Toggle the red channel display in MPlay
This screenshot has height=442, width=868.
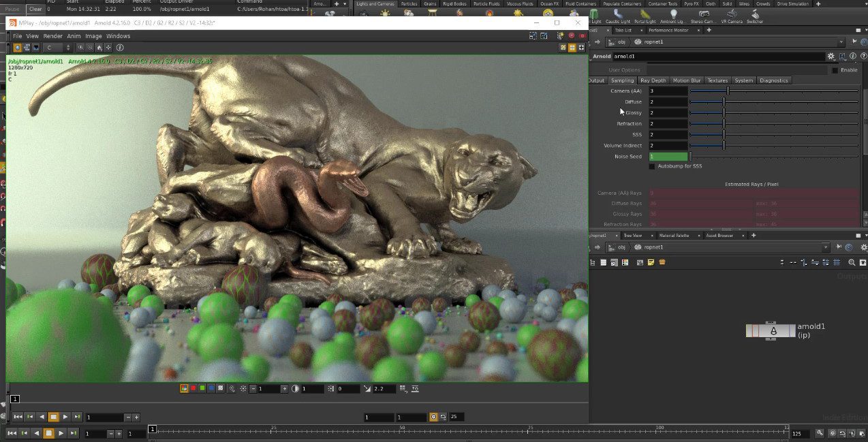pyautogui.click(x=193, y=388)
